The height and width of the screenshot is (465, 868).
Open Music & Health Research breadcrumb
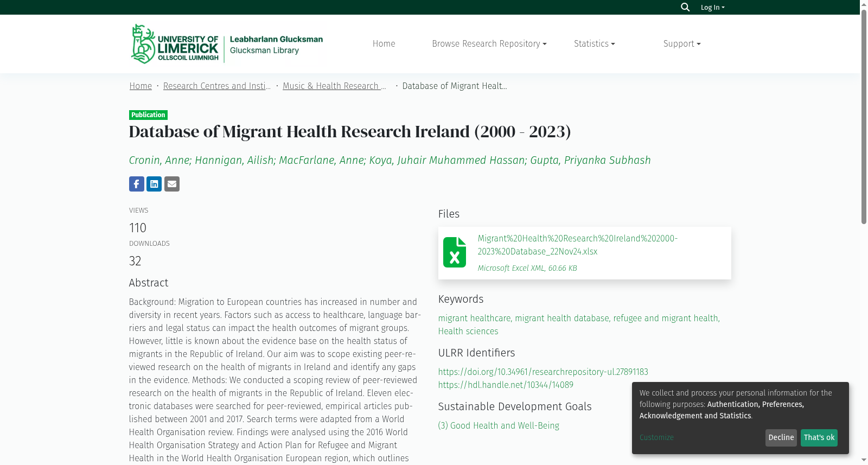click(335, 86)
